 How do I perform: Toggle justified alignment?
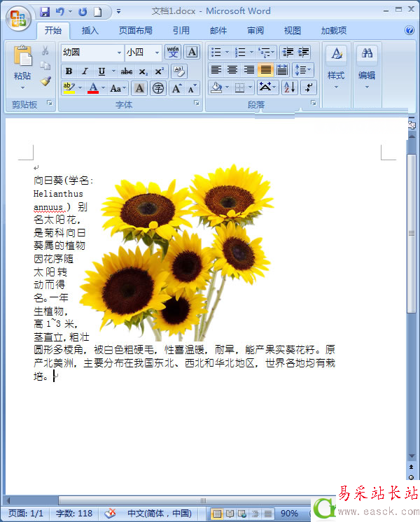tap(265, 70)
